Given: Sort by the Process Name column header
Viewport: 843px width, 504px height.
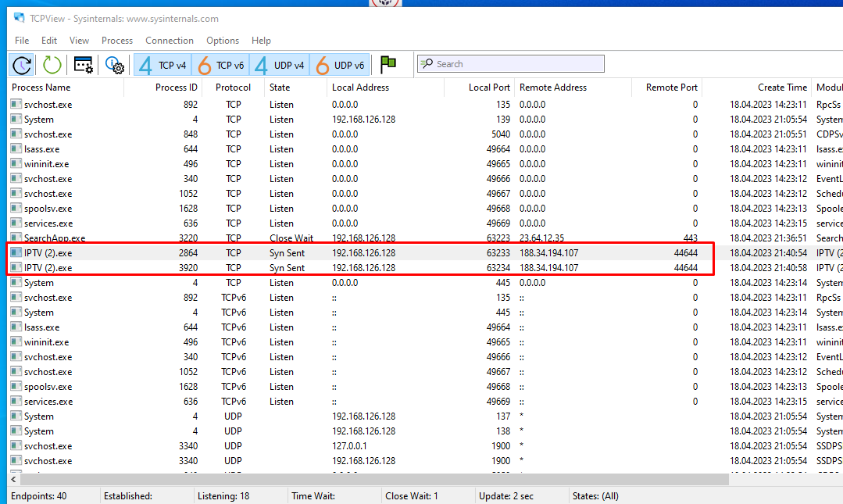Looking at the screenshot, I should pyautogui.click(x=41, y=88).
